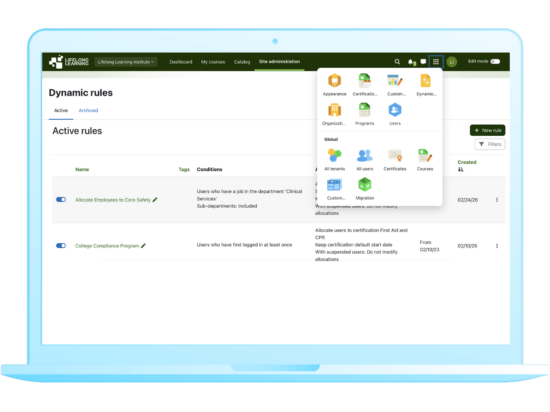
Task: Open actions menu for Allocate Employees rule
Action: pyautogui.click(x=497, y=200)
